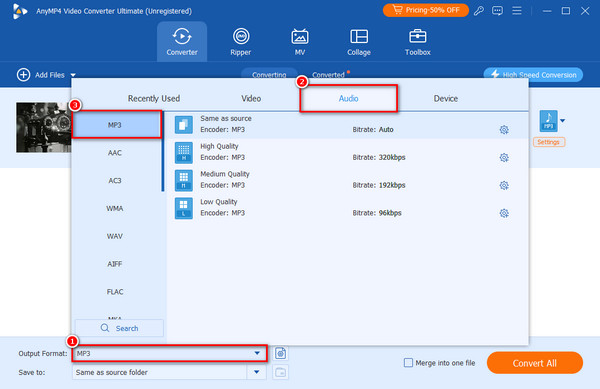600x389 pixels.
Task: Select WMA in the format list
Action: click(x=115, y=208)
